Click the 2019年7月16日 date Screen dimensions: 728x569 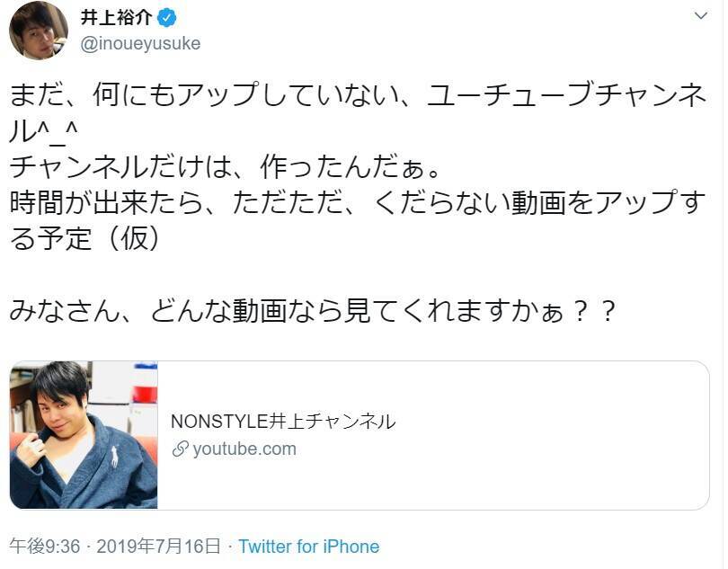(x=157, y=547)
